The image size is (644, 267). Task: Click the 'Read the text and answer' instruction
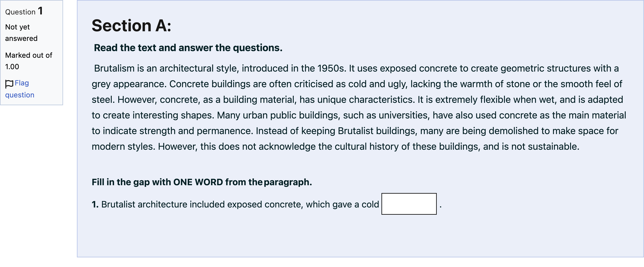pyautogui.click(x=188, y=48)
